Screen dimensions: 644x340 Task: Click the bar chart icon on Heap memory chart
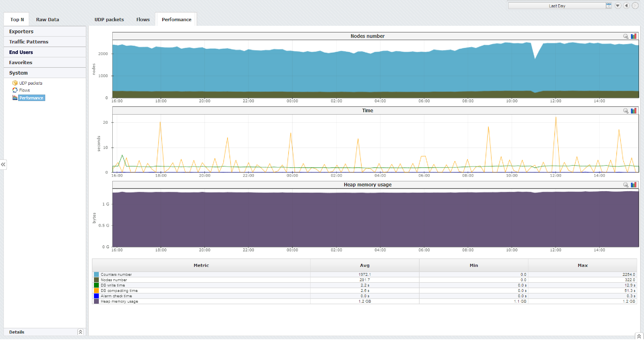click(x=634, y=185)
